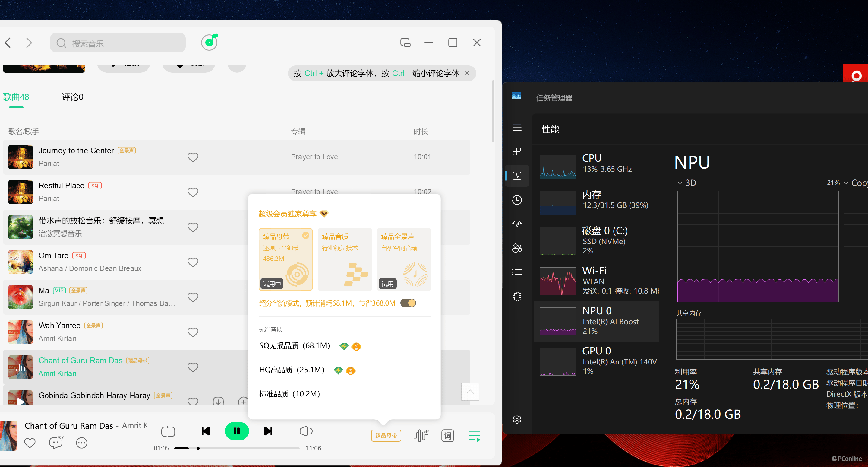Select GPU 0 in performance list
The image size is (868, 467).
[x=596, y=361]
